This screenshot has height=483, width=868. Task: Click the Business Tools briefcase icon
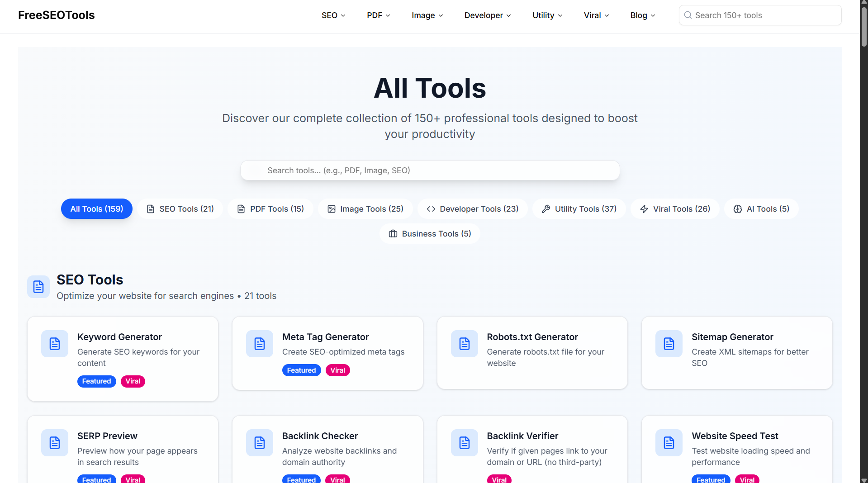pyautogui.click(x=393, y=233)
